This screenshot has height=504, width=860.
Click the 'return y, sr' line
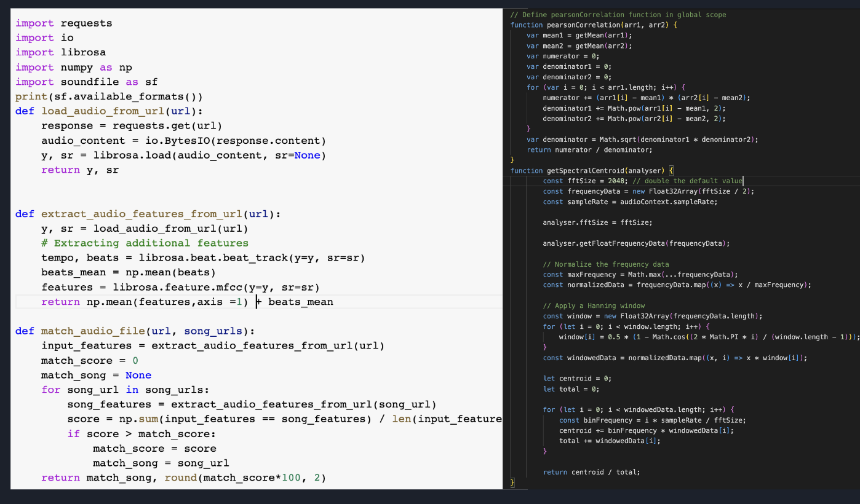click(80, 170)
